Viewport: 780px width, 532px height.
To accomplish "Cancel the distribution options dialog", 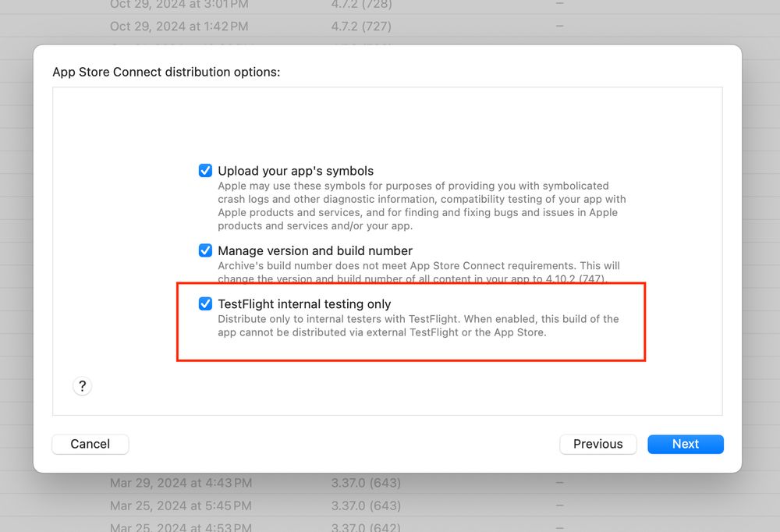I will click(x=90, y=444).
